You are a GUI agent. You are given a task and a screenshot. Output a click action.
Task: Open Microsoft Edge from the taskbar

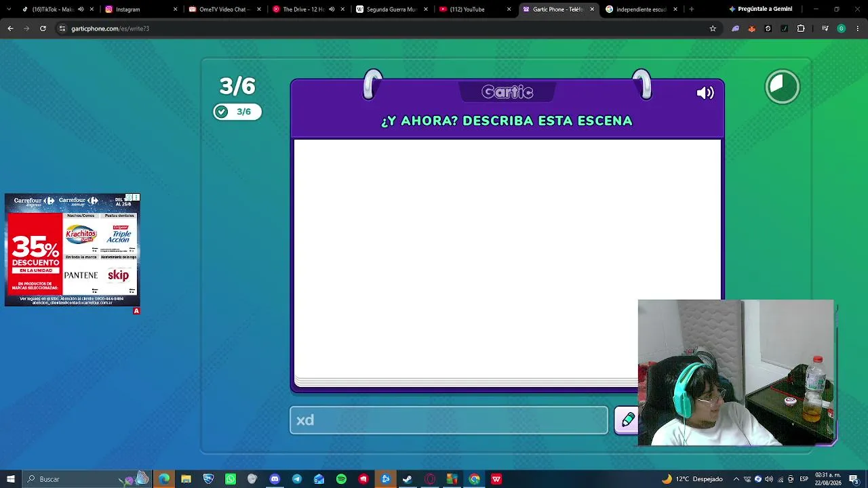(164, 479)
